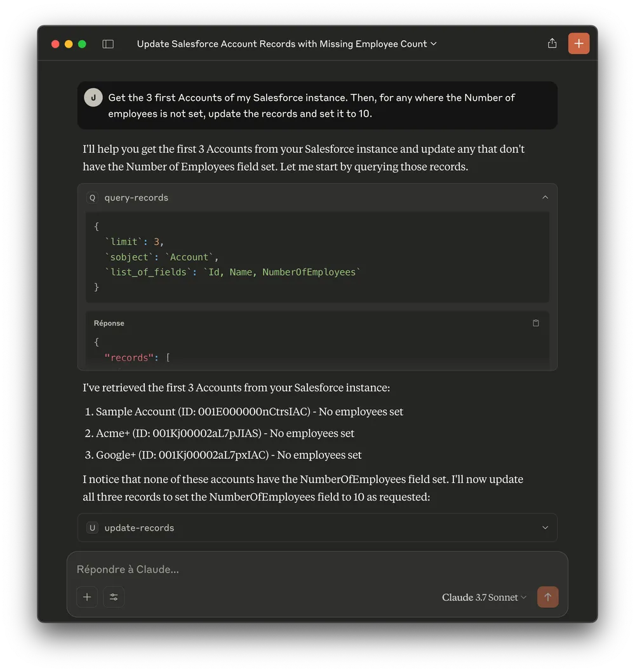Click the query-records Q icon
This screenshot has height=672, width=635.
(x=92, y=197)
